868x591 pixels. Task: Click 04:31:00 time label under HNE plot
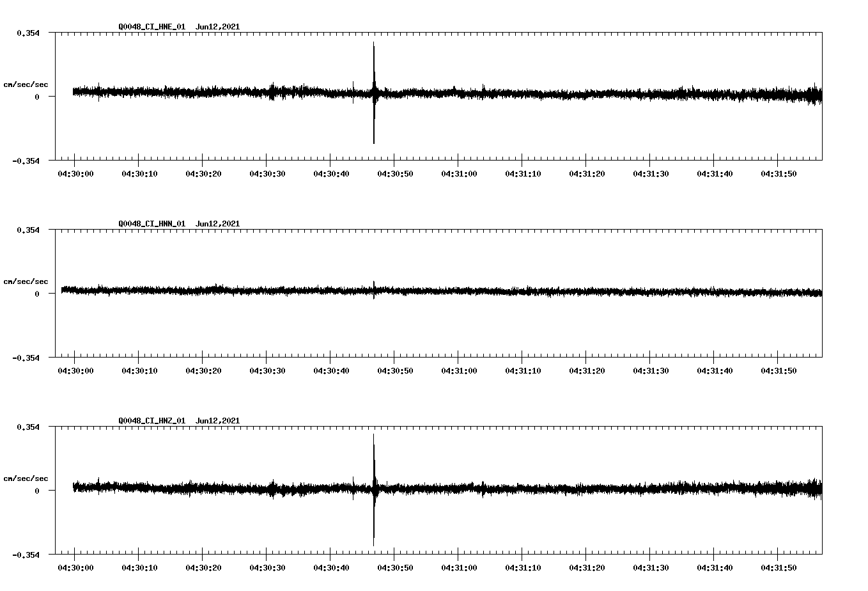coord(459,174)
